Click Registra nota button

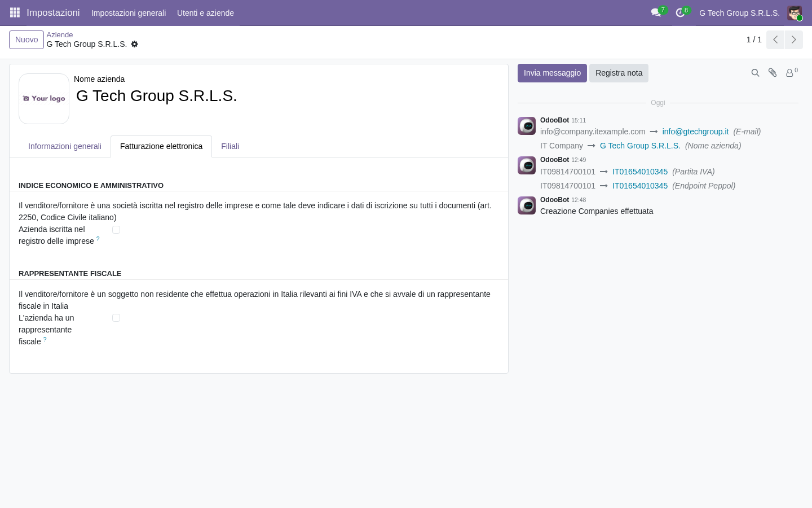pos(619,73)
